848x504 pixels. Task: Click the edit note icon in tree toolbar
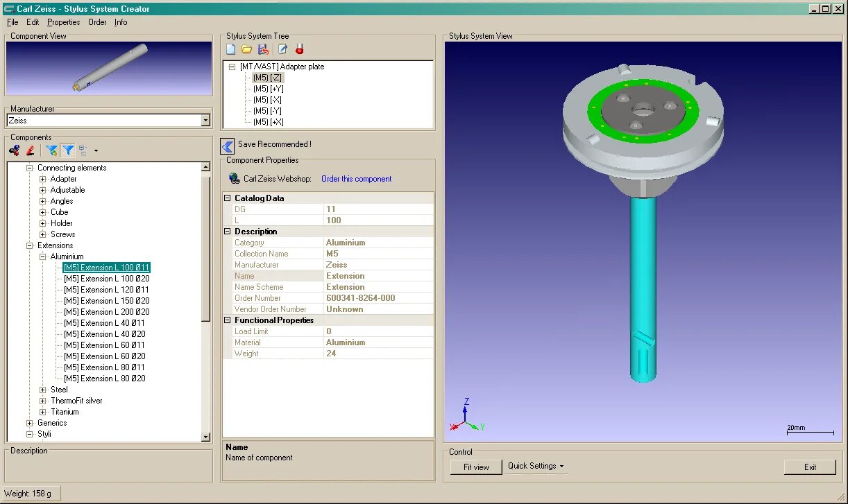point(282,49)
